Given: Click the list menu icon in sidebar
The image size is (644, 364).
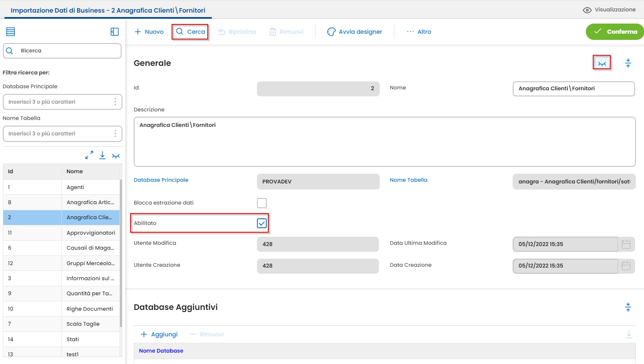Looking at the screenshot, I should (11, 32).
